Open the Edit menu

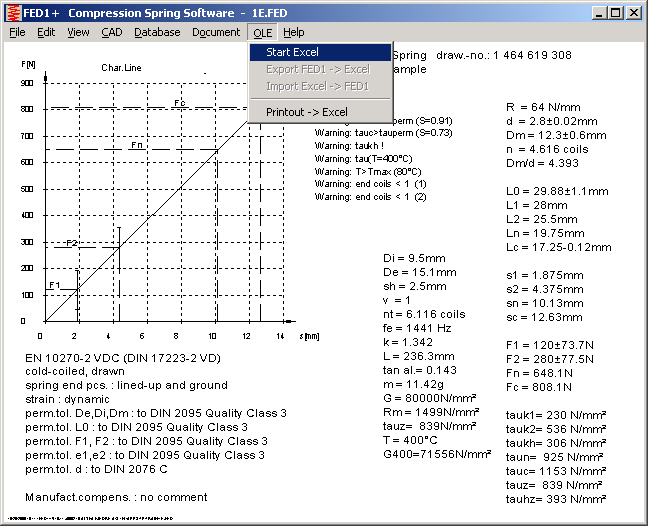coord(46,32)
